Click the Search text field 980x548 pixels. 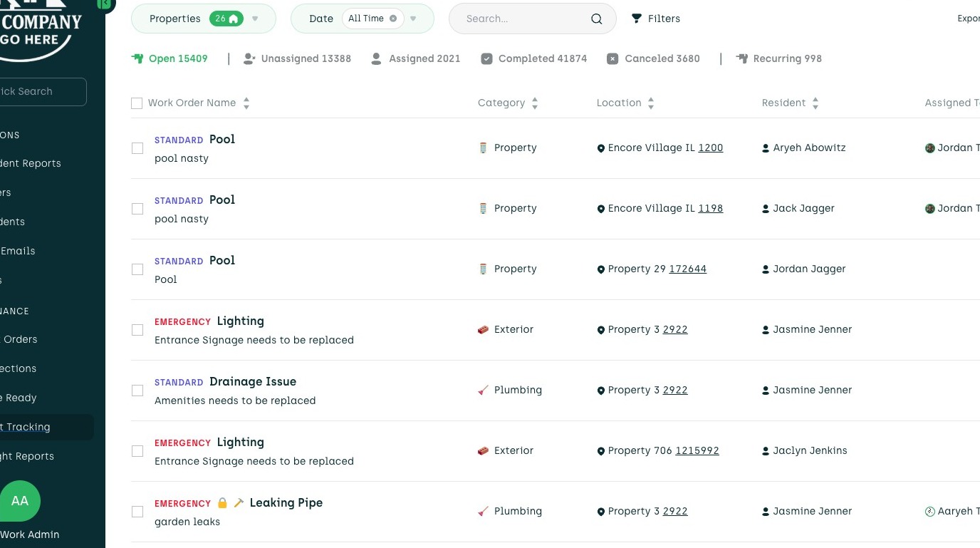tap(523, 19)
